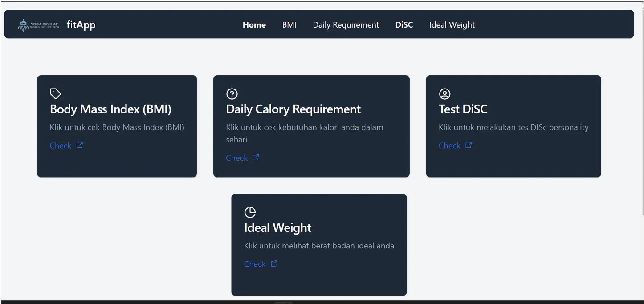This screenshot has width=644, height=304.
Task: Select DiSC in the navigation bar
Action: coord(404,25)
